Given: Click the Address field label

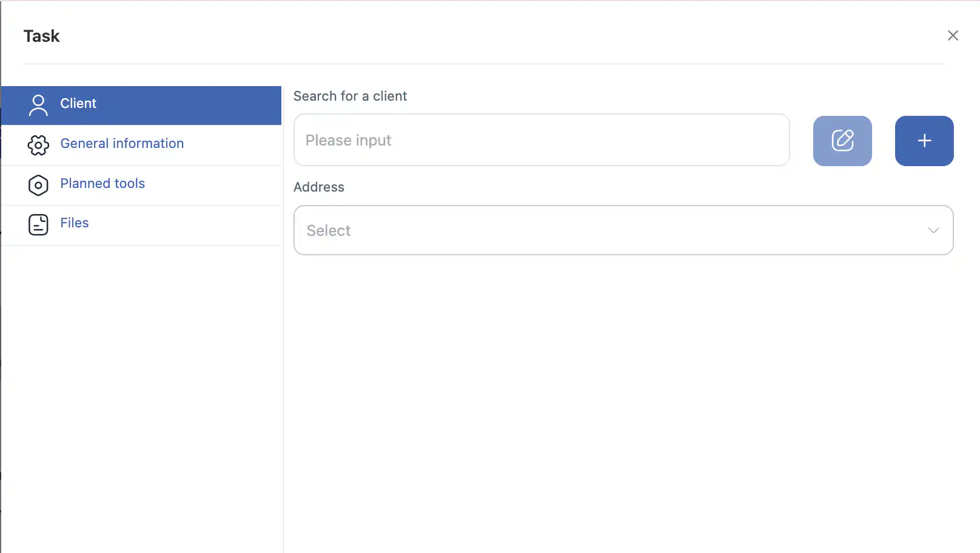Looking at the screenshot, I should (x=318, y=187).
